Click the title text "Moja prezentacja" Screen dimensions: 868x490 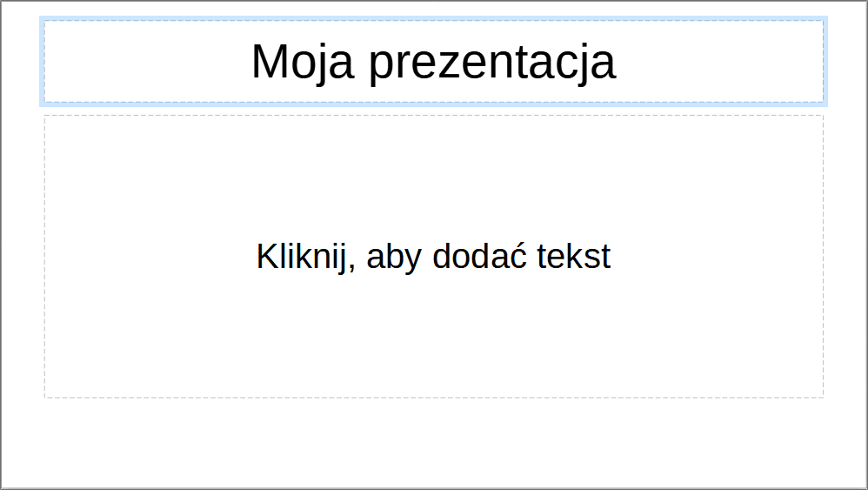pyautogui.click(x=433, y=63)
